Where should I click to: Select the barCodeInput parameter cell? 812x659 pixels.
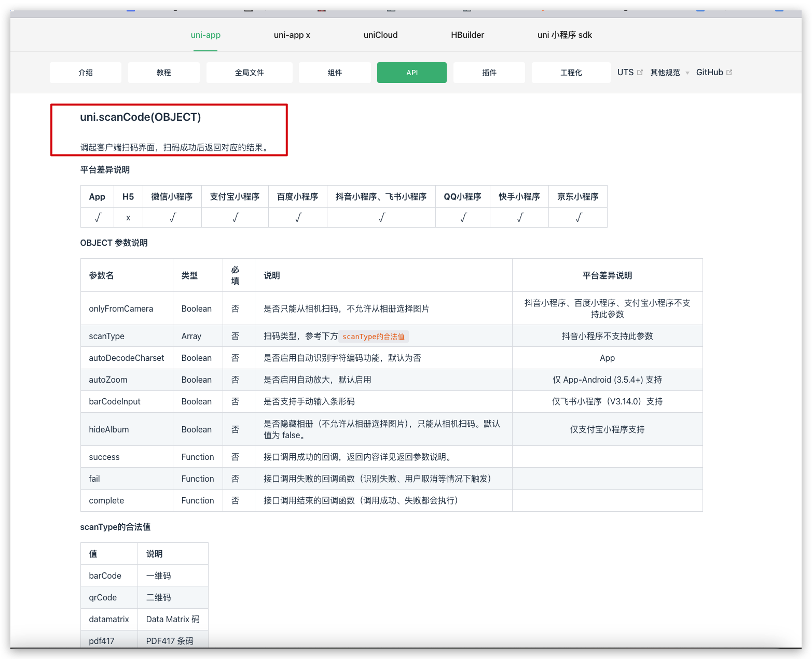127,401
